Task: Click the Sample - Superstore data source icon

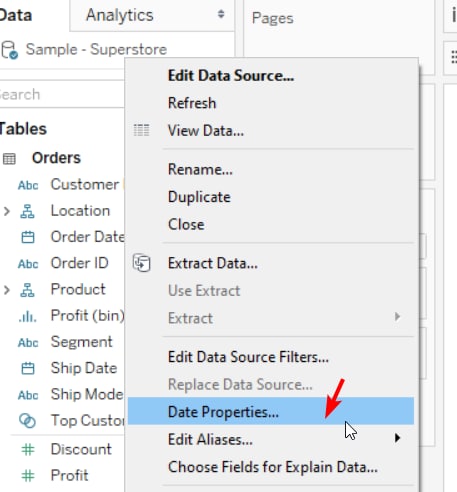Action: [9, 50]
